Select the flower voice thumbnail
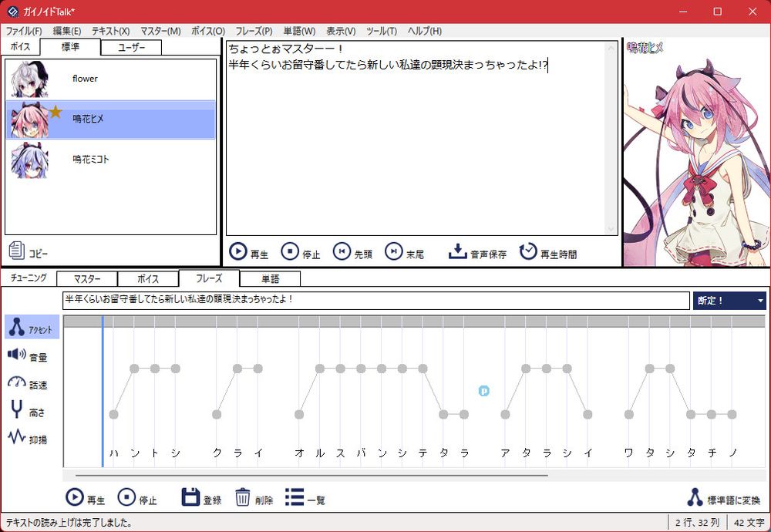The height and width of the screenshot is (532, 771). tap(30, 79)
